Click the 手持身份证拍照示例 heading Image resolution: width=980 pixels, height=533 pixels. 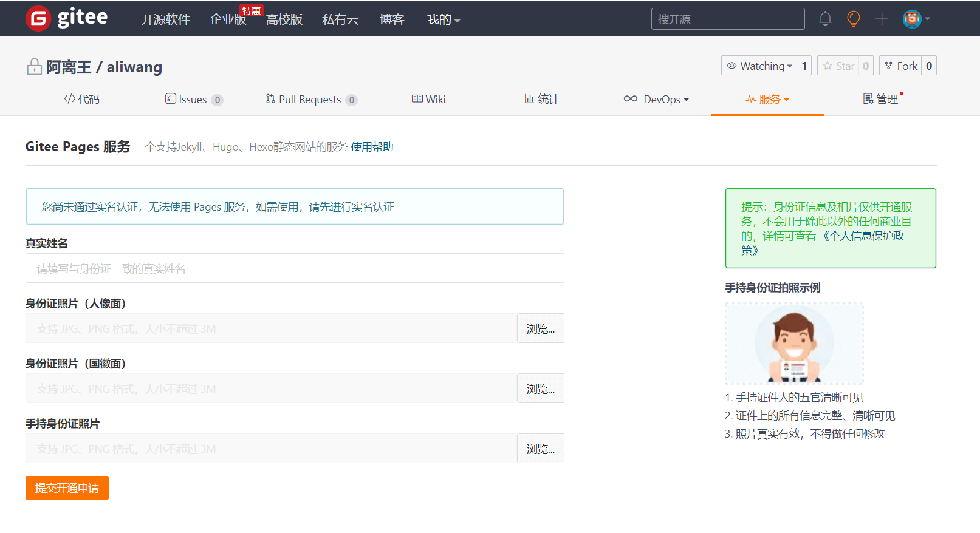pyautogui.click(x=773, y=288)
